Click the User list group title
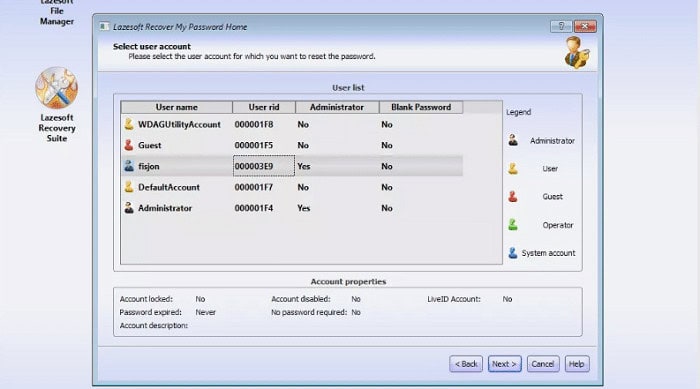 pos(348,88)
